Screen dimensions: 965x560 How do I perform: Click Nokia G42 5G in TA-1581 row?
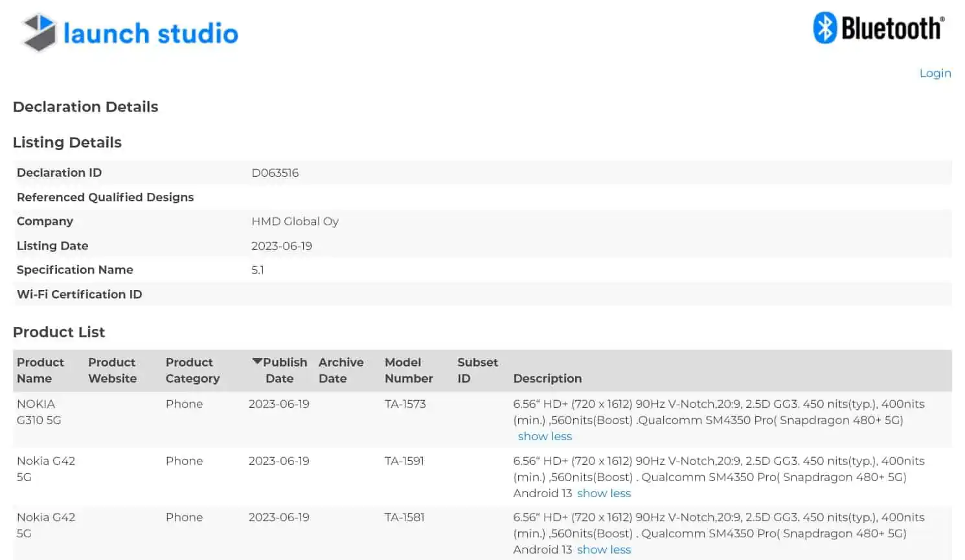46,525
